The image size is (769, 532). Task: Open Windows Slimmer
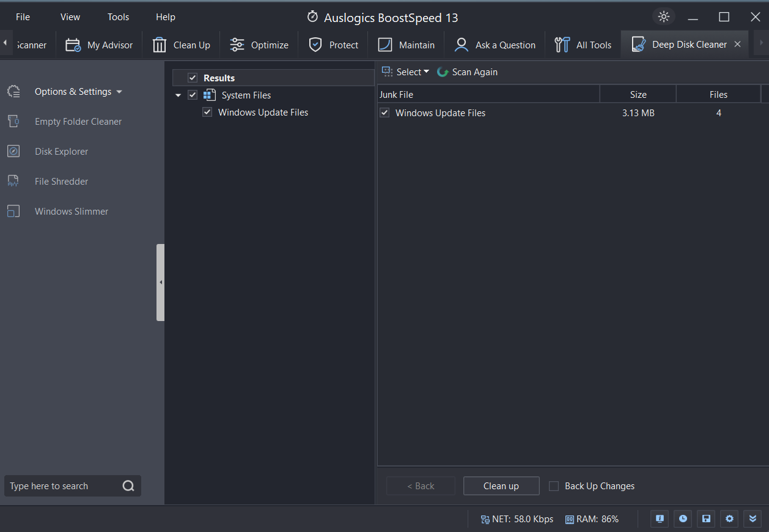coord(72,212)
